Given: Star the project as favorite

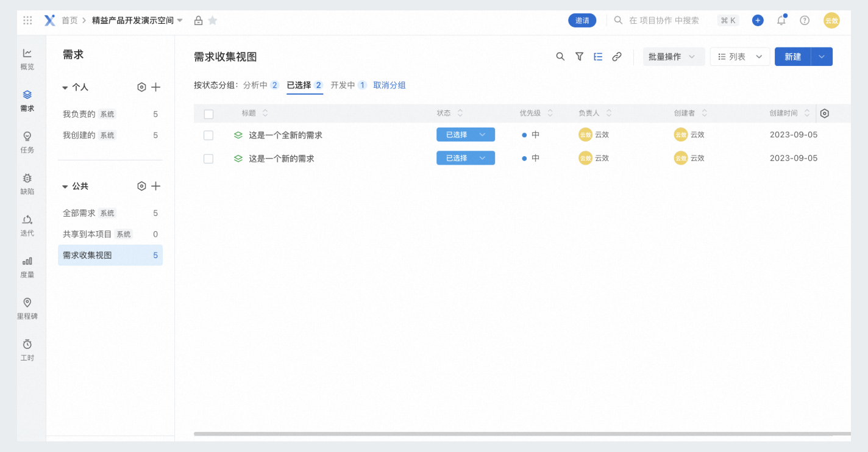Looking at the screenshot, I should 213,20.
